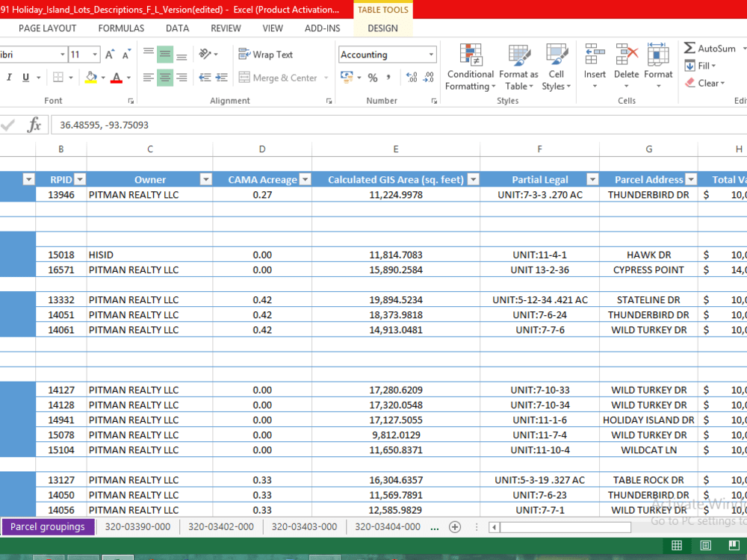747x560 pixels.
Task: Decrease the cell indent
Action: (x=205, y=77)
